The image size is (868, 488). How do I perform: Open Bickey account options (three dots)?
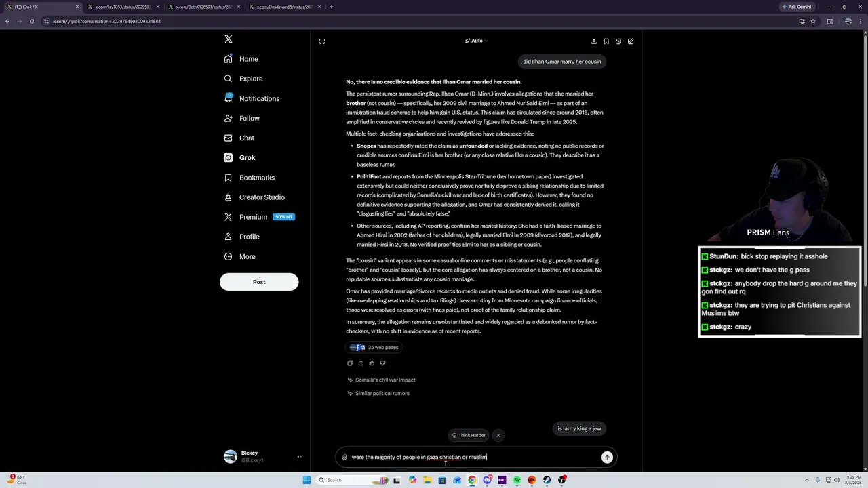point(300,457)
